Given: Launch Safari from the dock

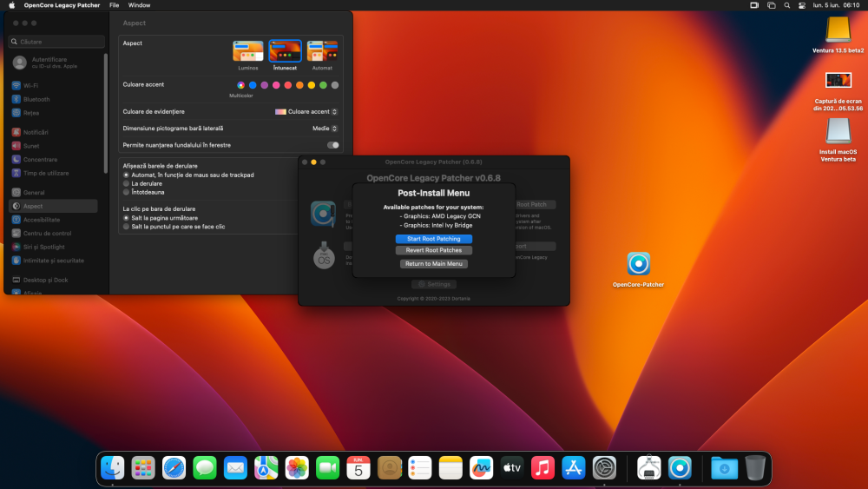Looking at the screenshot, I should click(x=174, y=468).
